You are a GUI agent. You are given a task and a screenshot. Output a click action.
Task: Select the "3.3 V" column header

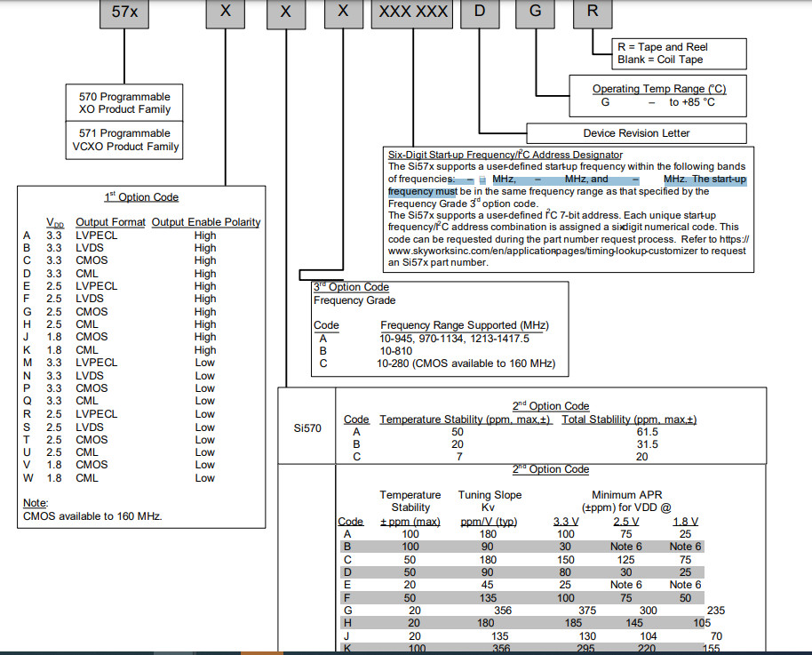click(566, 522)
